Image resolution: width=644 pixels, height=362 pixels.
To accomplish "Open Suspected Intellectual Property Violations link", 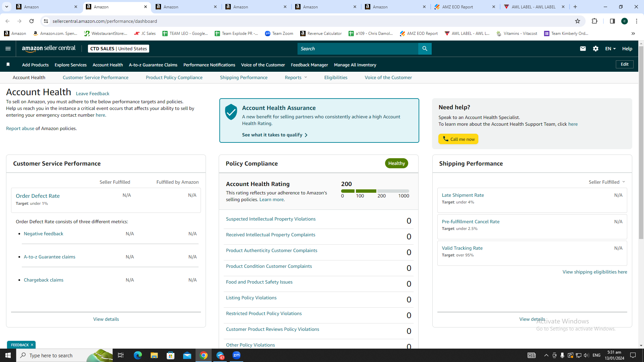I will tap(271, 219).
